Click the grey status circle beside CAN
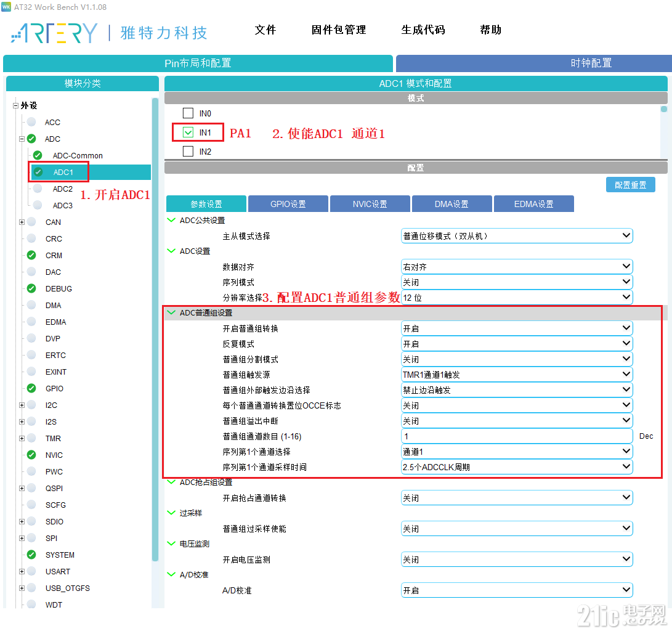Image resolution: width=672 pixels, height=631 pixels. tap(31, 222)
